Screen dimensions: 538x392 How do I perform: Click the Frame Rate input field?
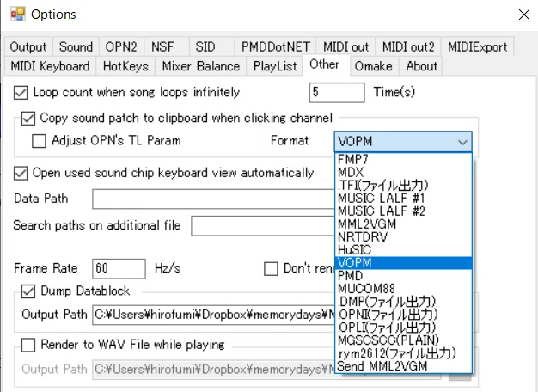[119, 269]
